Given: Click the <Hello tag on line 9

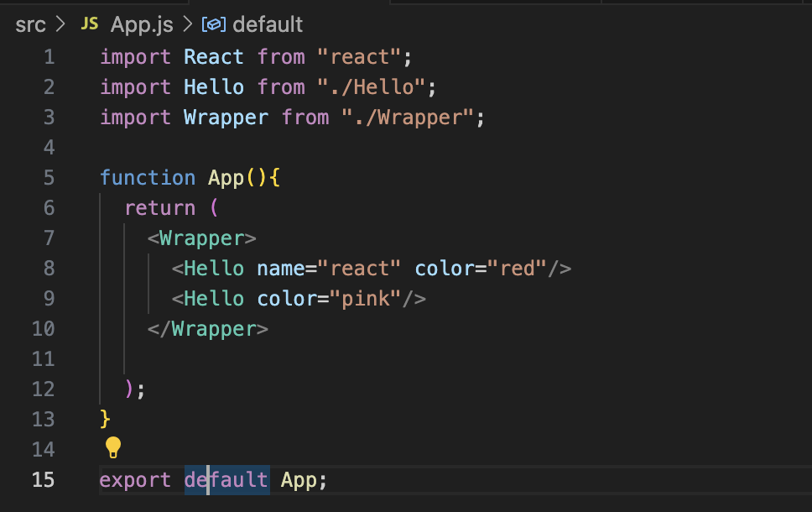Looking at the screenshot, I should 208,299.
